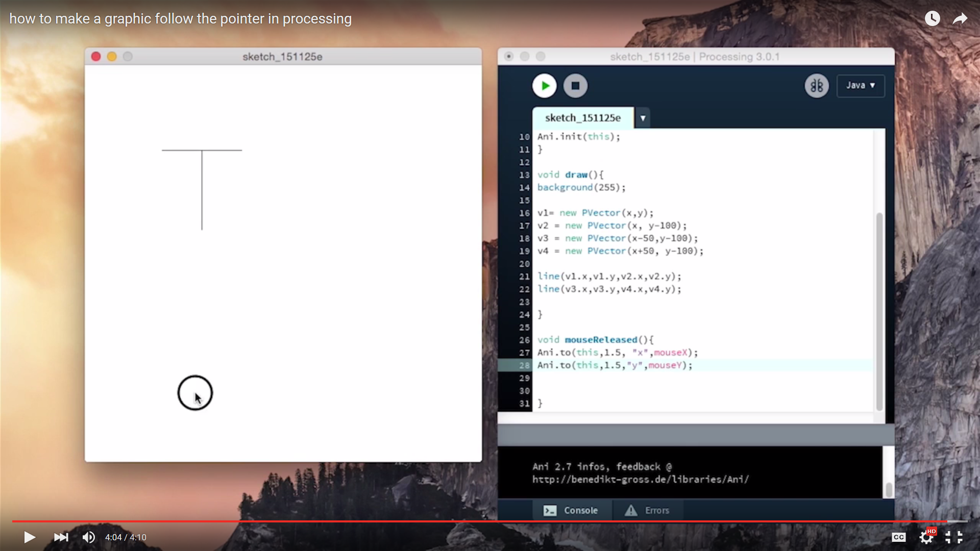
Task: Expand the sketch tab arrow menu
Action: [643, 118]
